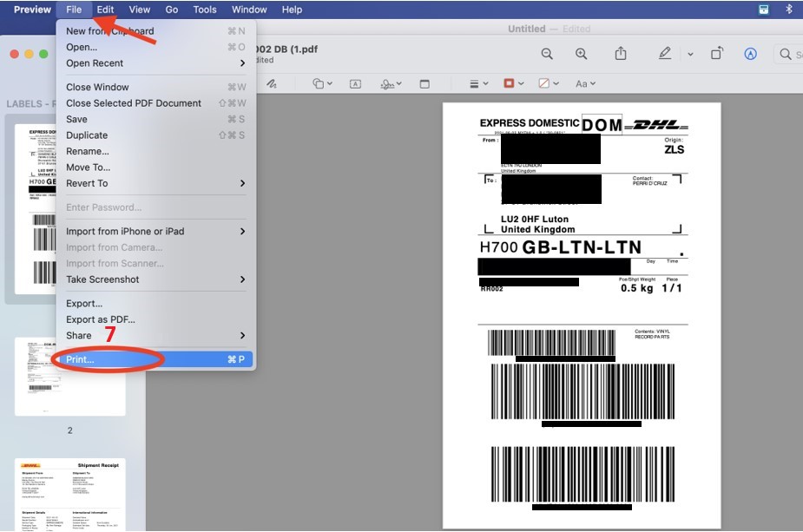Open the text style Aa menu
Image resolution: width=803 pixels, height=532 pixels.
tap(584, 84)
